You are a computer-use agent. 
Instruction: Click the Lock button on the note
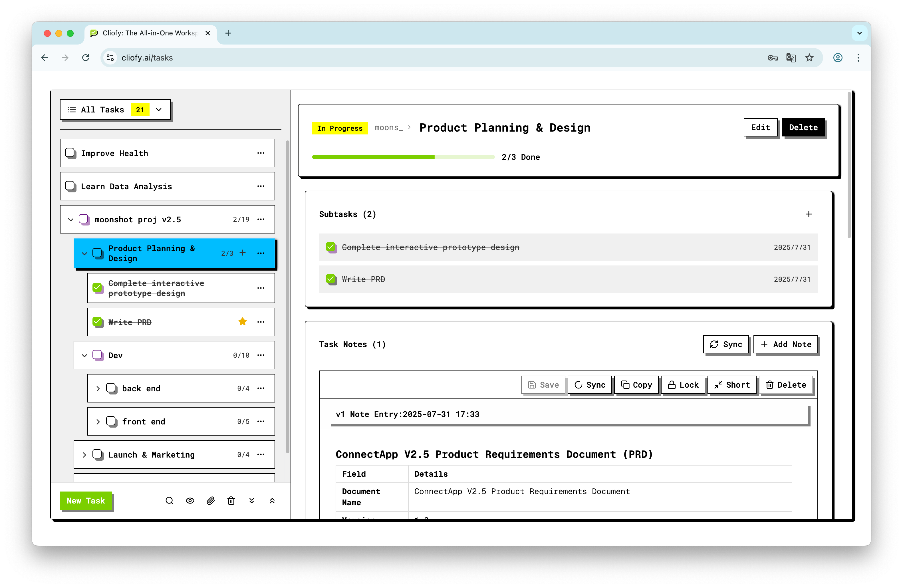click(x=683, y=385)
